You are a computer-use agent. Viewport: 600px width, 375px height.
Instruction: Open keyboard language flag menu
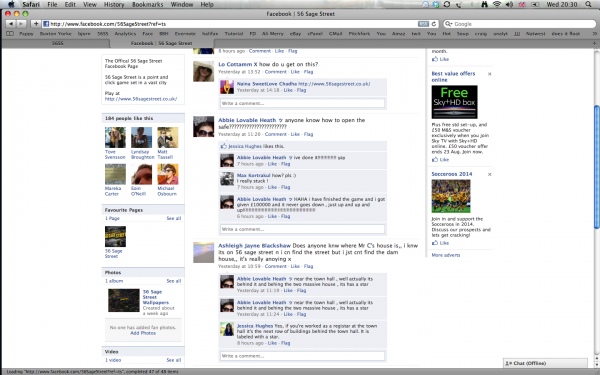click(x=522, y=4)
